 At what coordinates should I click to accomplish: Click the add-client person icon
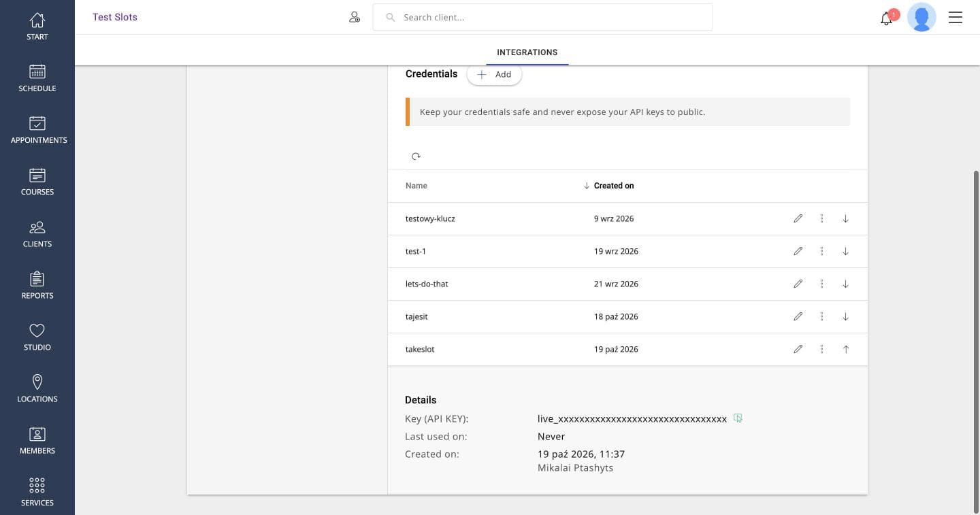355,18
